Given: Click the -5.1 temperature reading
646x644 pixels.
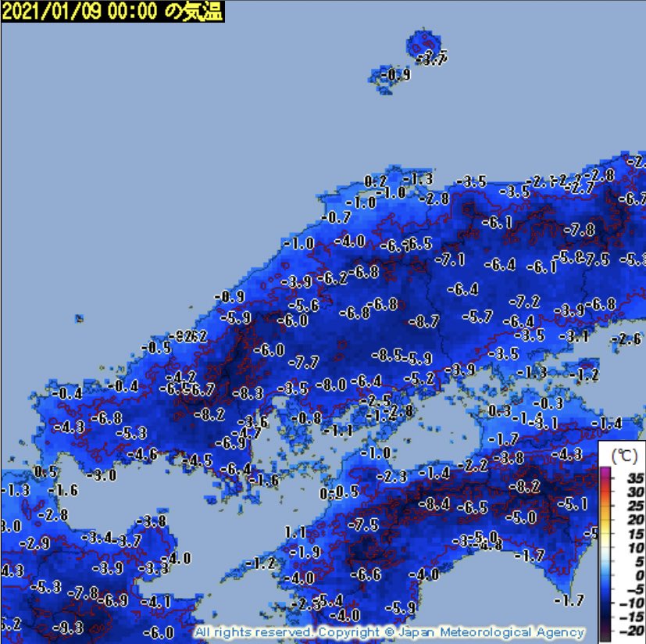Looking at the screenshot, I should pos(573,503).
